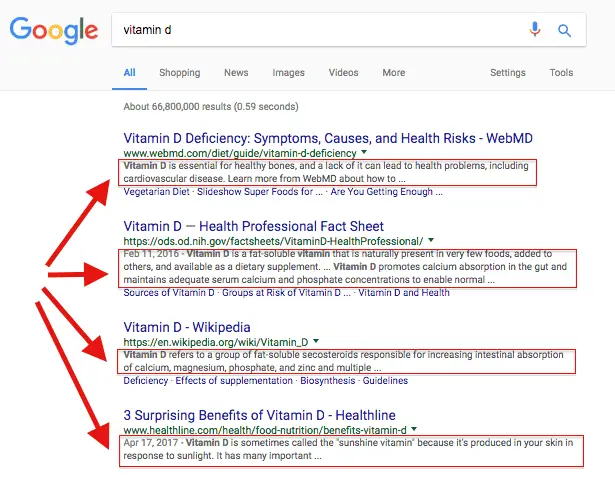Viewport: 615px width, 481px height.
Task: Open Vitamin D - Wikipedia result
Action: 187,327
